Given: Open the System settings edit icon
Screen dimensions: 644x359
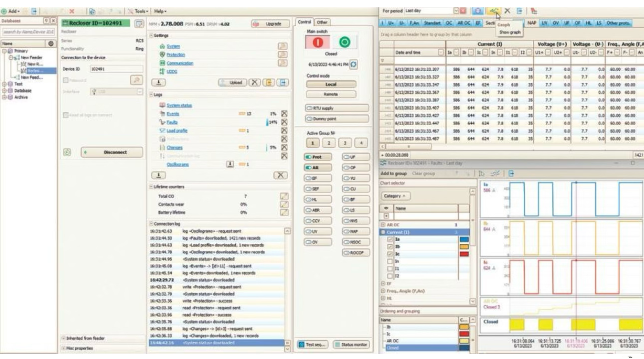Looking at the screenshot, I should point(283,45).
